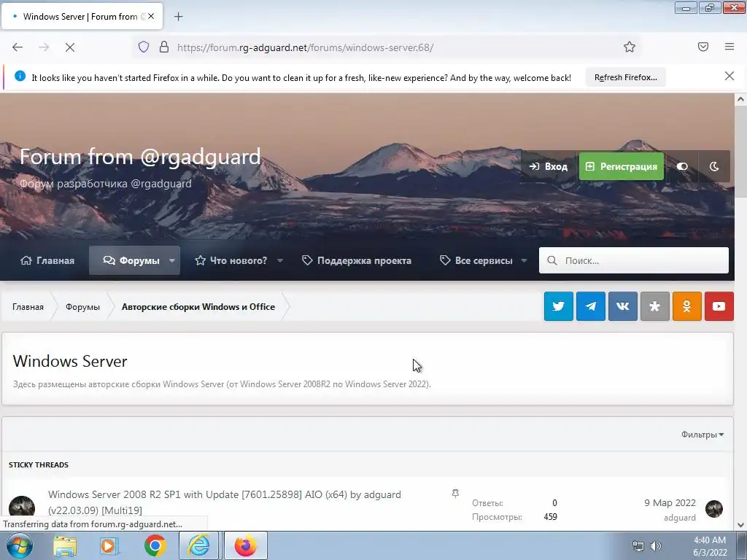This screenshot has width=747, height=560.
Task: Expand the Что нового? dropdown arrow
Action: pos(280,260)
